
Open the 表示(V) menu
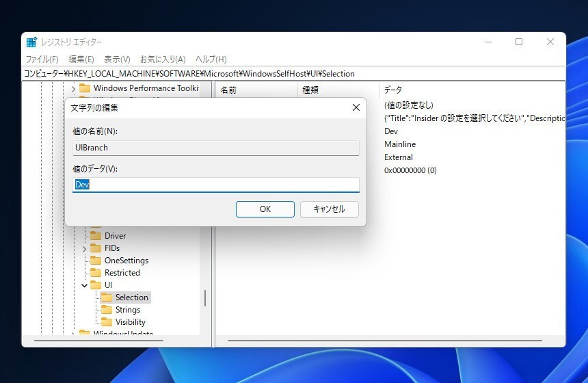coord(117,60)
